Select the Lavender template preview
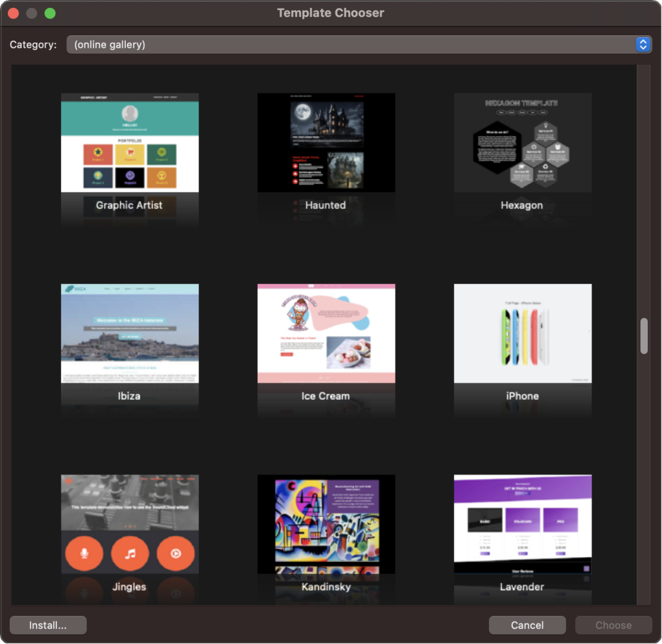Viewport: 662px width, 644px height. pyautogui.click(x=522, y=524)
